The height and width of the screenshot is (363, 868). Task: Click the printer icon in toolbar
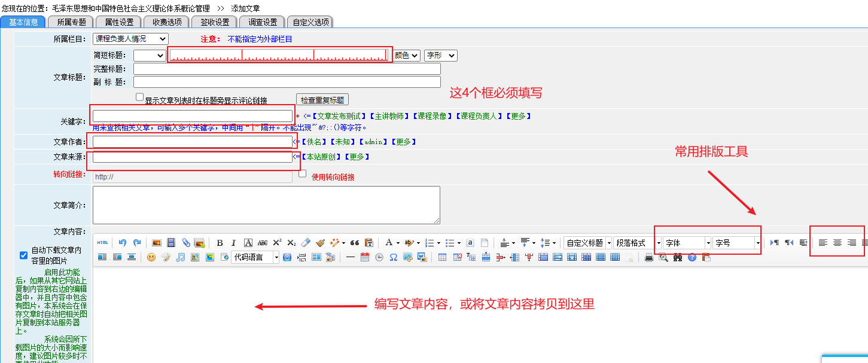point(648,258)
